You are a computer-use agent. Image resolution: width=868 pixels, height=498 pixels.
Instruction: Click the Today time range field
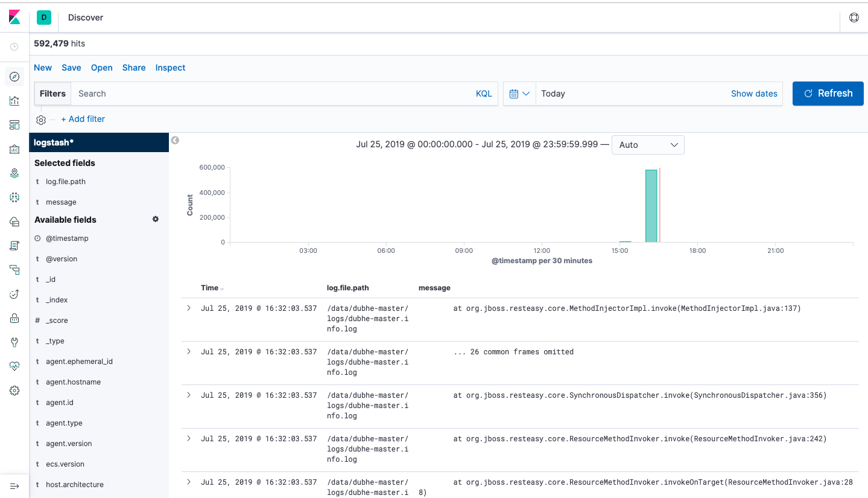[x=633, y=94]
